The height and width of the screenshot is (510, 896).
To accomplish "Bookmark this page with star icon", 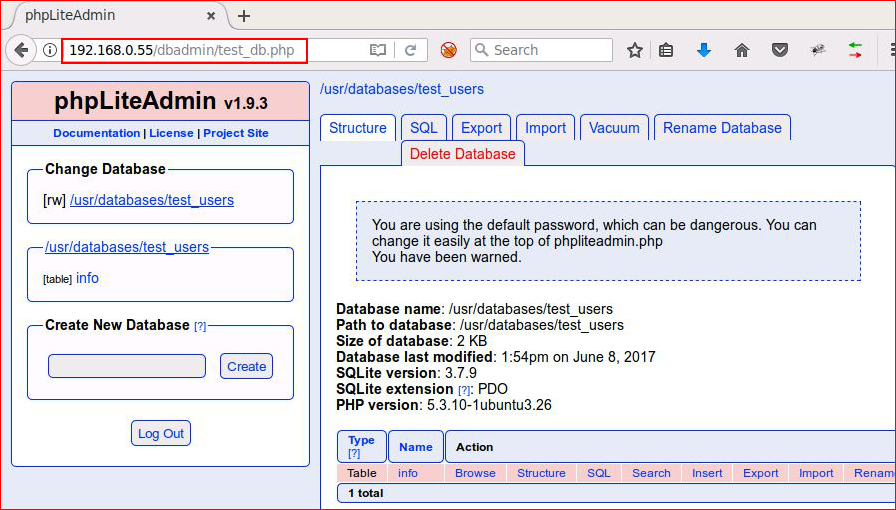I will click(x=635, y=50).
